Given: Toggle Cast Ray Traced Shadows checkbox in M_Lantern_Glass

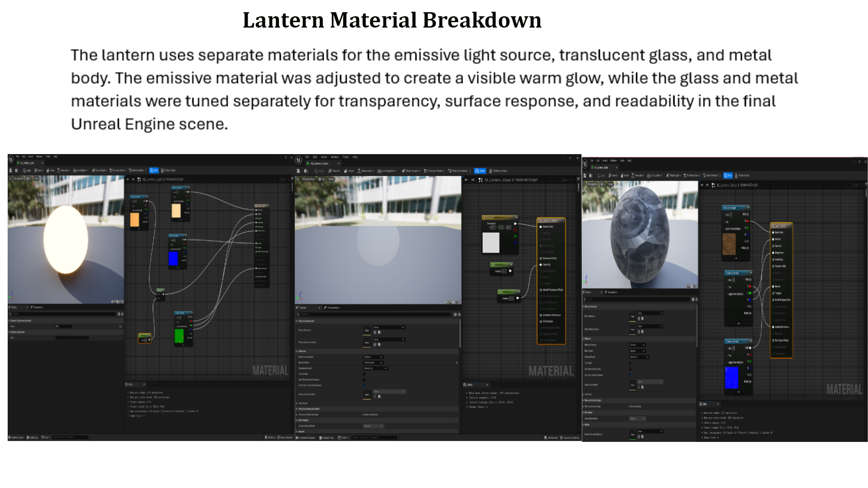Looking at the screenshot, I should (364, 385).
